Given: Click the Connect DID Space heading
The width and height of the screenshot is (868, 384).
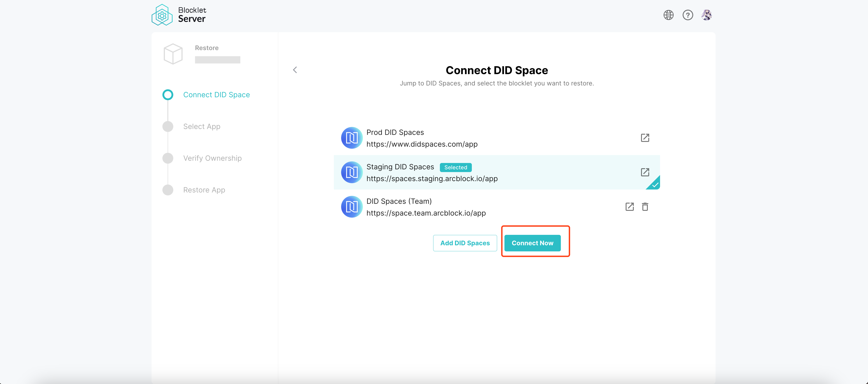Looking at the screenshot, I should click(x=497, y=70).
